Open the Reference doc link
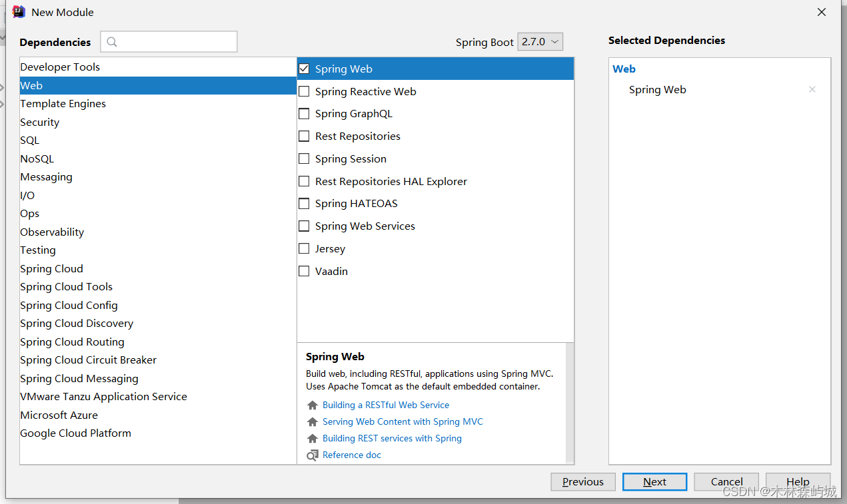 point(352,455)
